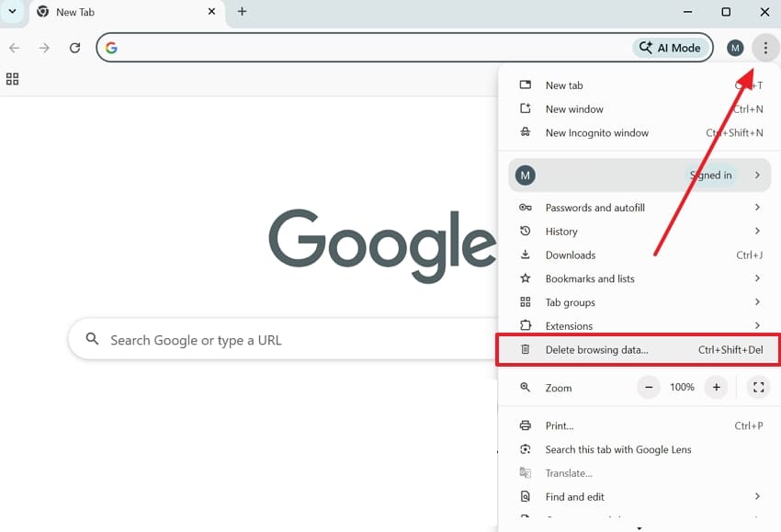Open Print from the menu
Screen dimensions: 781x532
(x=557, y=425)
